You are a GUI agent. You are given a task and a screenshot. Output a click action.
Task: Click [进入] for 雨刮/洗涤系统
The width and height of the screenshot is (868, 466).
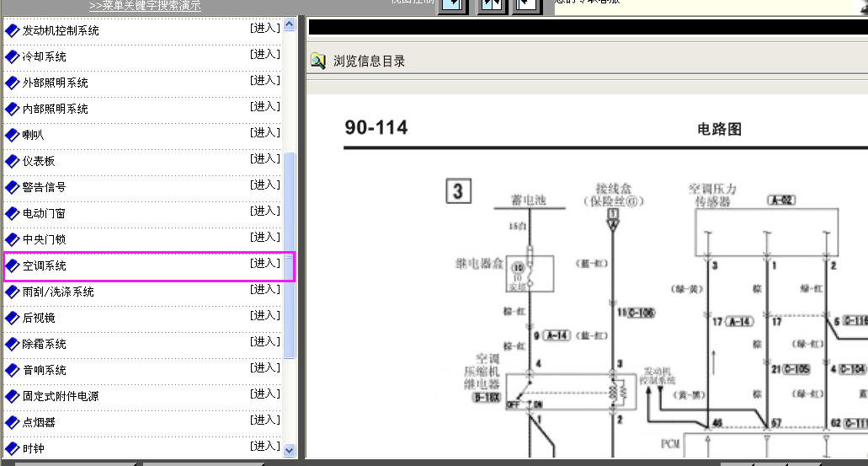coord(265,289)
